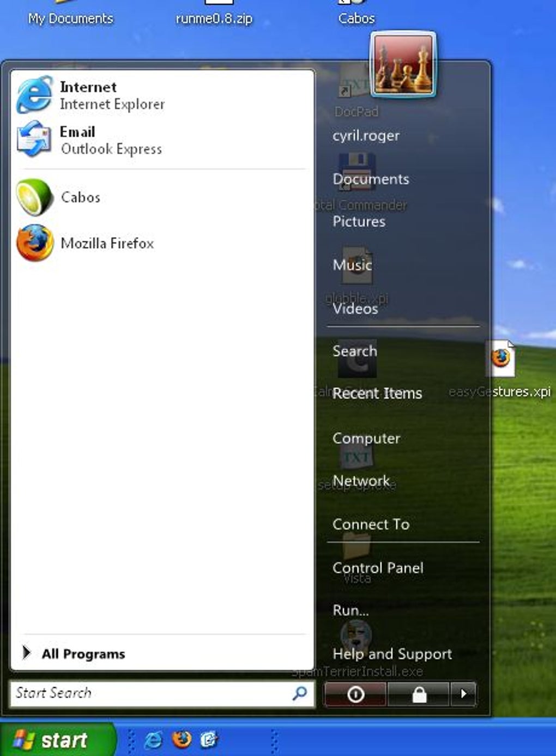
Task: Open Control Panel
Action: 378,567
